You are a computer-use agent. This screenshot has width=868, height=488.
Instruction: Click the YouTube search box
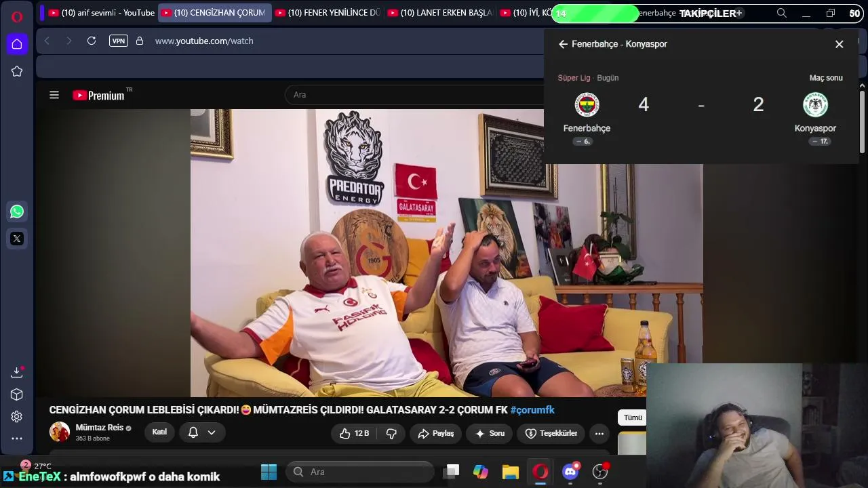tap(414, 95)
